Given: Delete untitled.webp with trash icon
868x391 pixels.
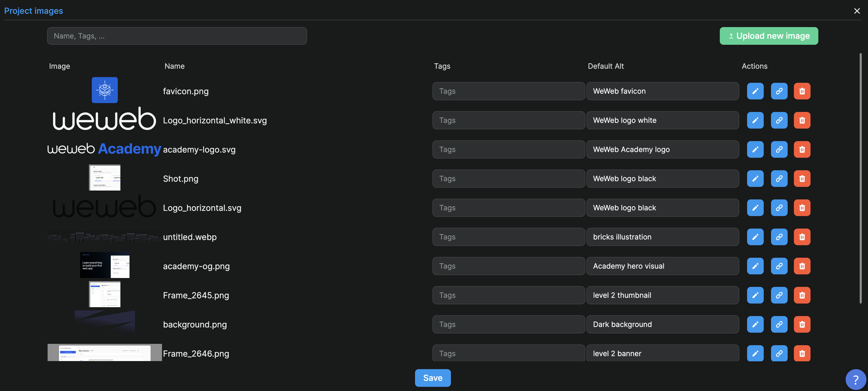Looking at the screenshot, I should tap(802, 237).
